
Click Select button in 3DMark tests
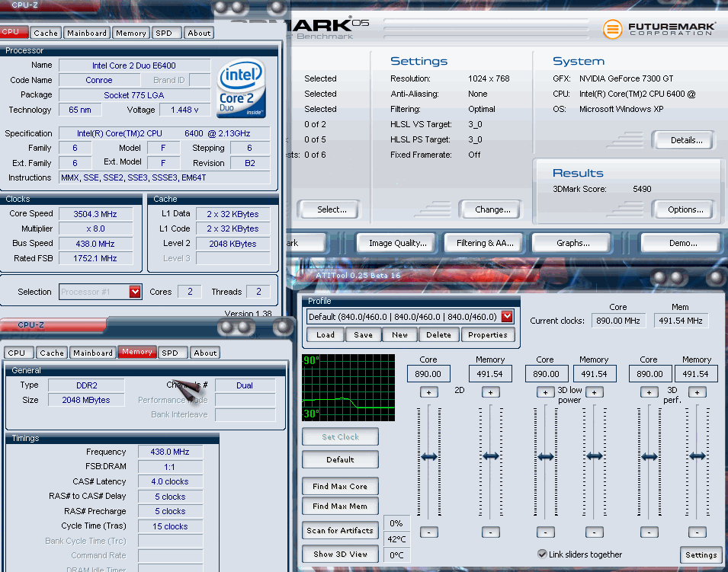click(x=329, y=209)
